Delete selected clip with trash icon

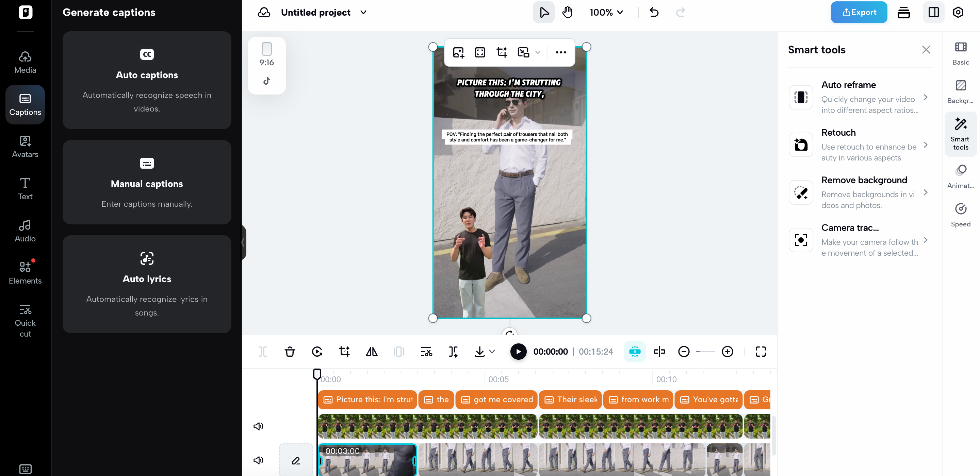(x=290, y=352)
